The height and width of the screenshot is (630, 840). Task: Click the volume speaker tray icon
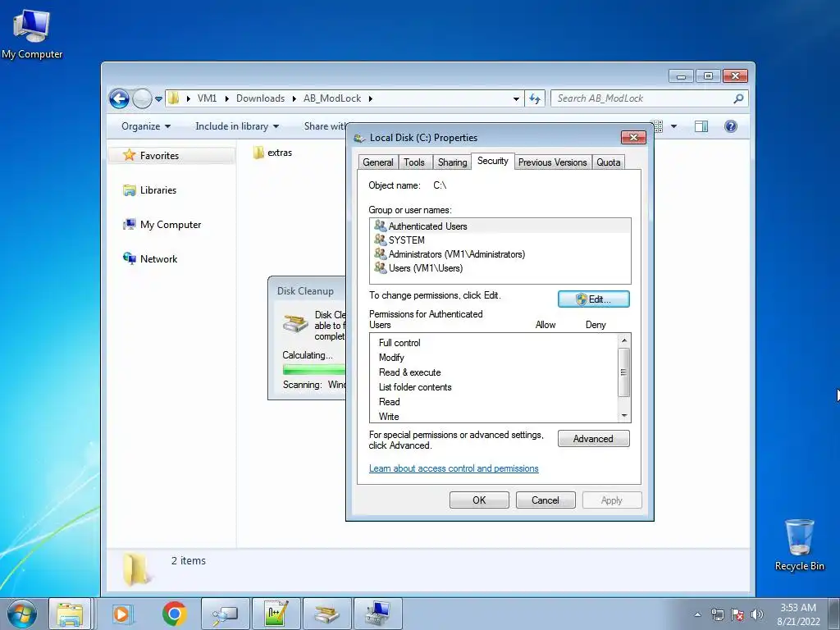click(x=757, y=614)
